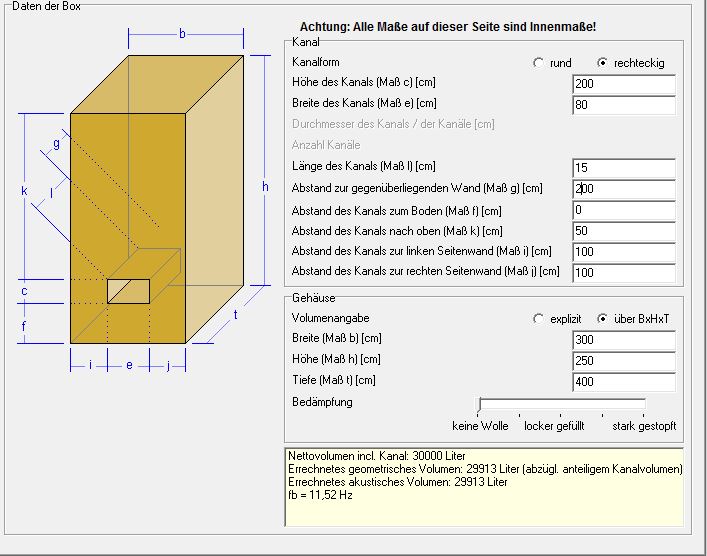The image size is (707, 556).
Task: Focus the Länge des Kanals (Maß l) field
Action: [x=624, y=167]
